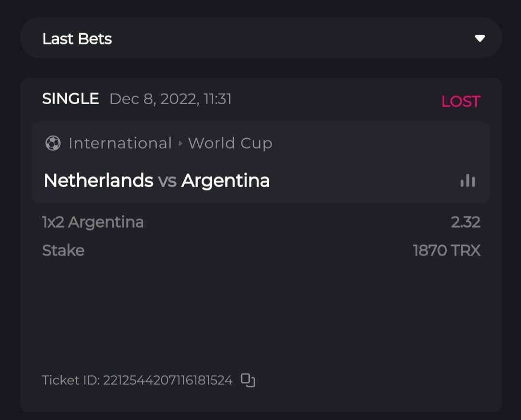This screenshot has width=521, height=420.
Task: Open the Last Bets selector label
Action: pos(77,39)
